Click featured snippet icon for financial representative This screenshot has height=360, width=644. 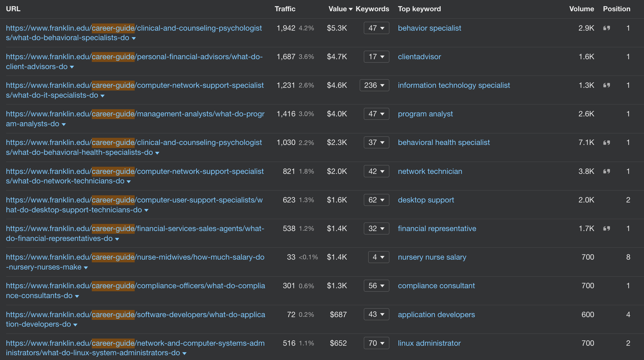tap(607, 228)
